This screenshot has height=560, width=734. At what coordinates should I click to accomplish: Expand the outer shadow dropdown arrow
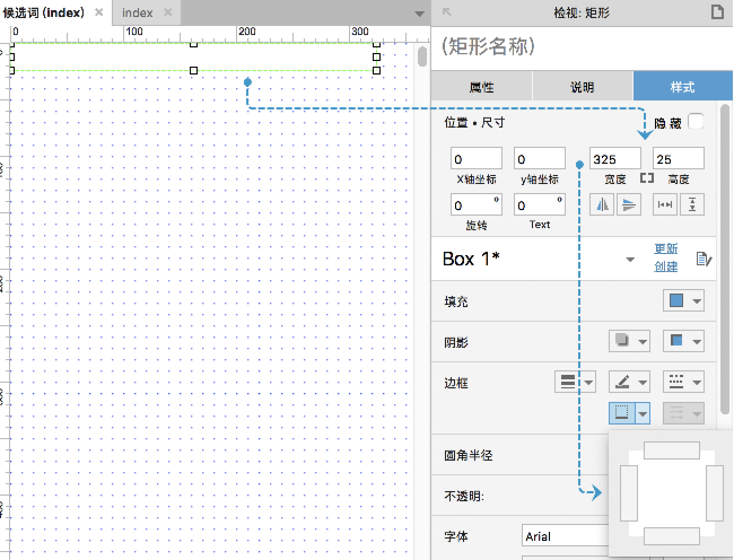[x=643, y=341]
